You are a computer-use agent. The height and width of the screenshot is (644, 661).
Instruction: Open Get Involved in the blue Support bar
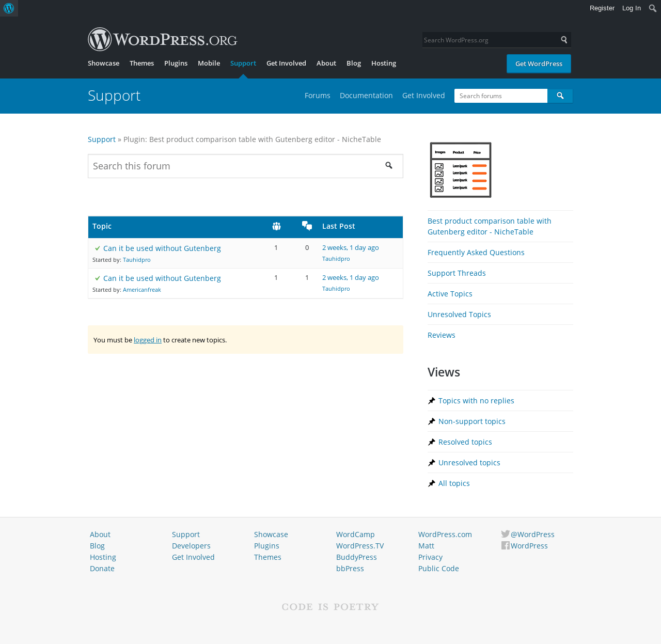click(423, 96)
